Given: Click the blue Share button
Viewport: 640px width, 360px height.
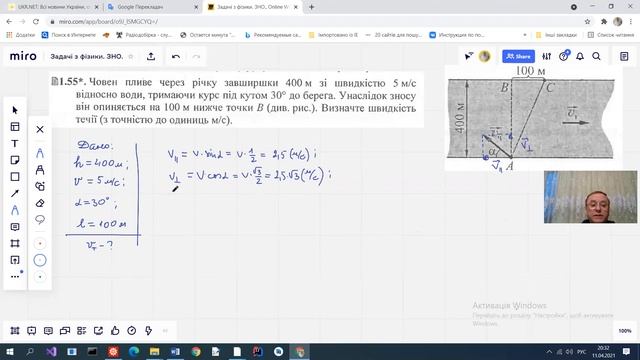Looking at the screenshot, I should tap(518, 56).
